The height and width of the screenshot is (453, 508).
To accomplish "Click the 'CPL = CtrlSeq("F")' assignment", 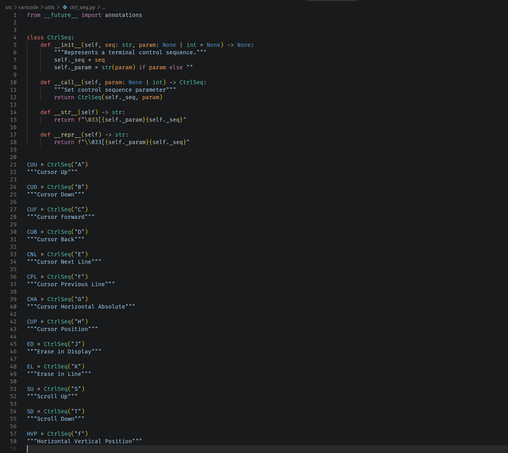I will tap(57, 277).
